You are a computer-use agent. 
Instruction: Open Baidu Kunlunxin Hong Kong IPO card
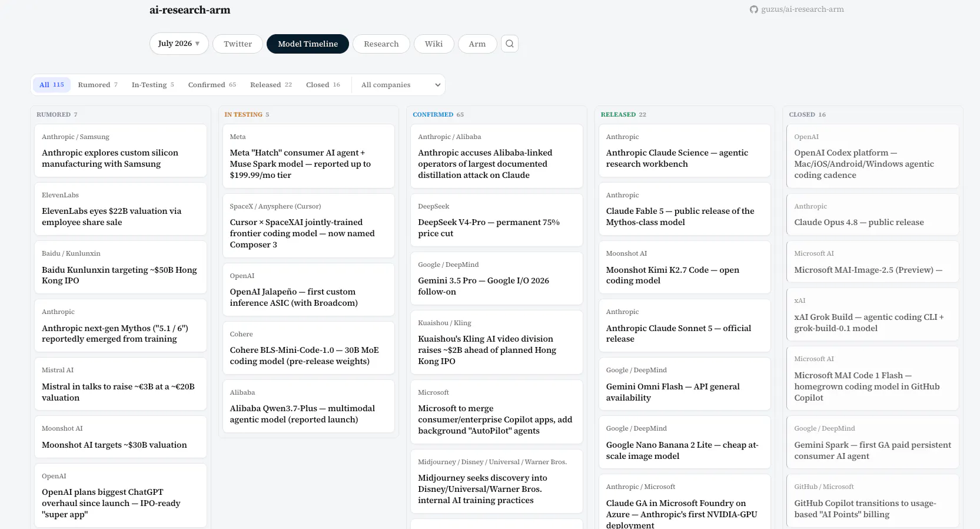click(x=121, y=267)
